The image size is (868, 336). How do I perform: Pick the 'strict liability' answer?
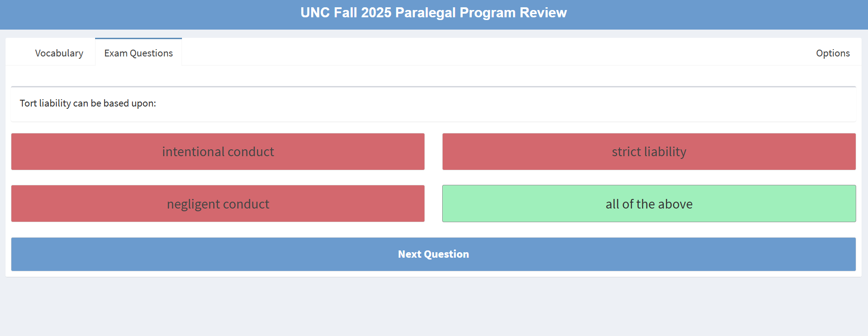coord(649,152)
